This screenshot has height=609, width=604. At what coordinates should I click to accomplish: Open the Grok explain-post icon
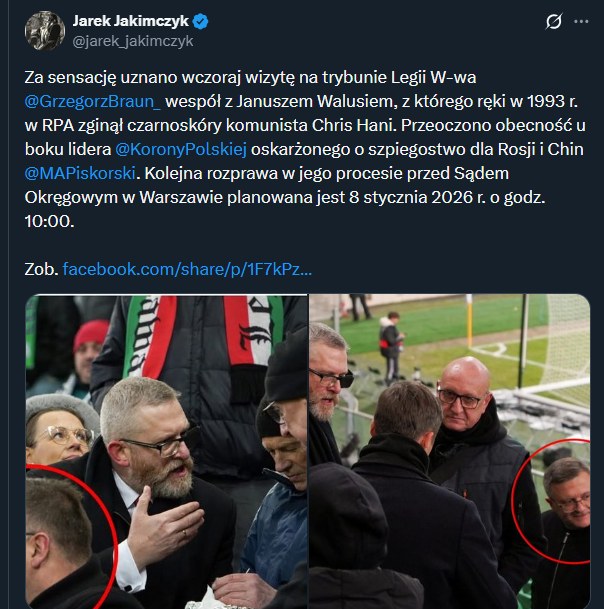[553, 21]
